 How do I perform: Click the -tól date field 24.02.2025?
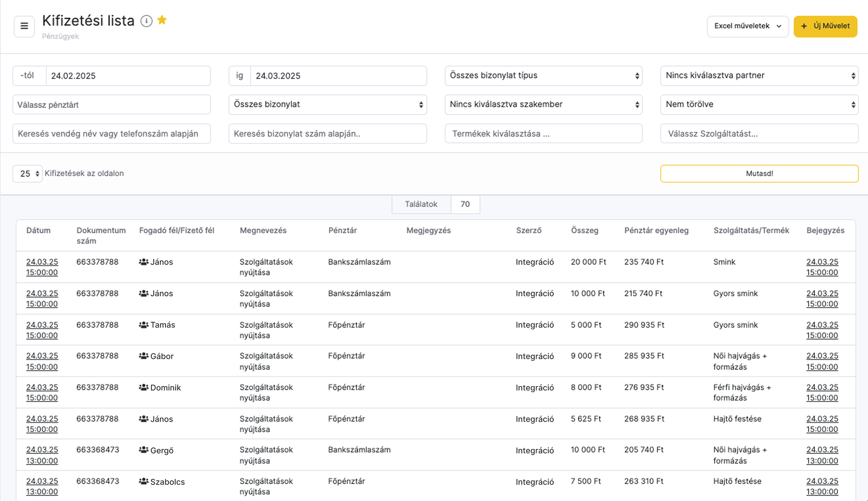[128, 76]
